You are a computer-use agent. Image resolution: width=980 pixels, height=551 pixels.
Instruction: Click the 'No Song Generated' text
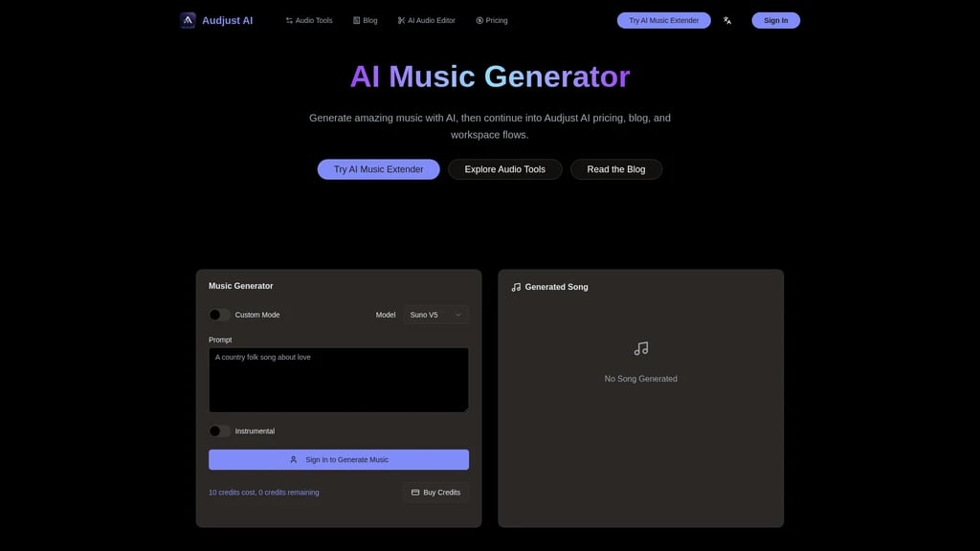coord(640,379)
